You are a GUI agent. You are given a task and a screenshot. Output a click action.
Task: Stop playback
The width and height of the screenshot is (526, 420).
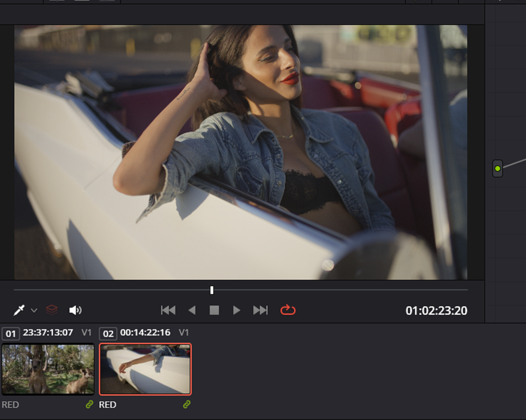point(214,310)
